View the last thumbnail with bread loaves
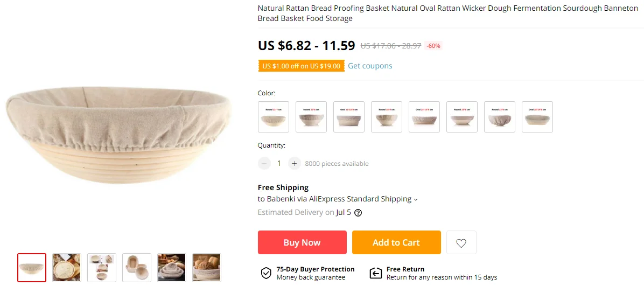The image size is (644, 286). pos(207,267)
